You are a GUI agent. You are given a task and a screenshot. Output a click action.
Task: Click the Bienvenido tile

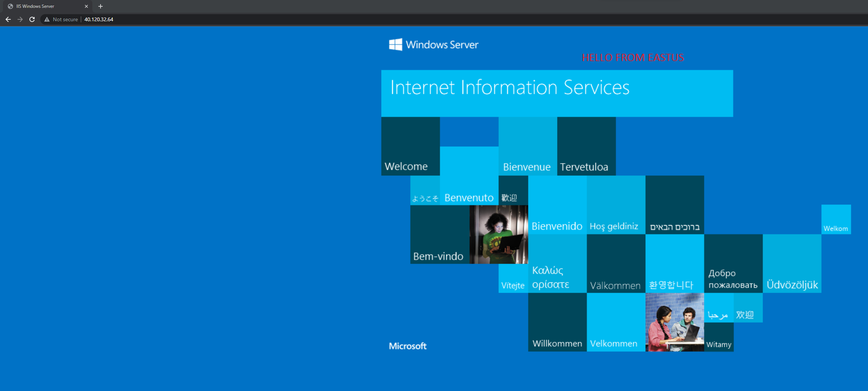pyautogui.click(x=557, y=205)
